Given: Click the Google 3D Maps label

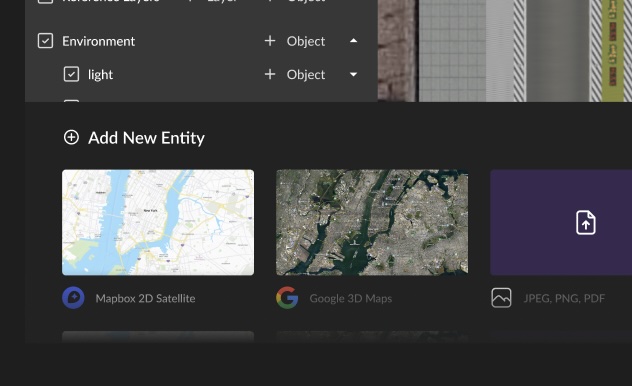Looking at the screenshot, I should [351, 298].
